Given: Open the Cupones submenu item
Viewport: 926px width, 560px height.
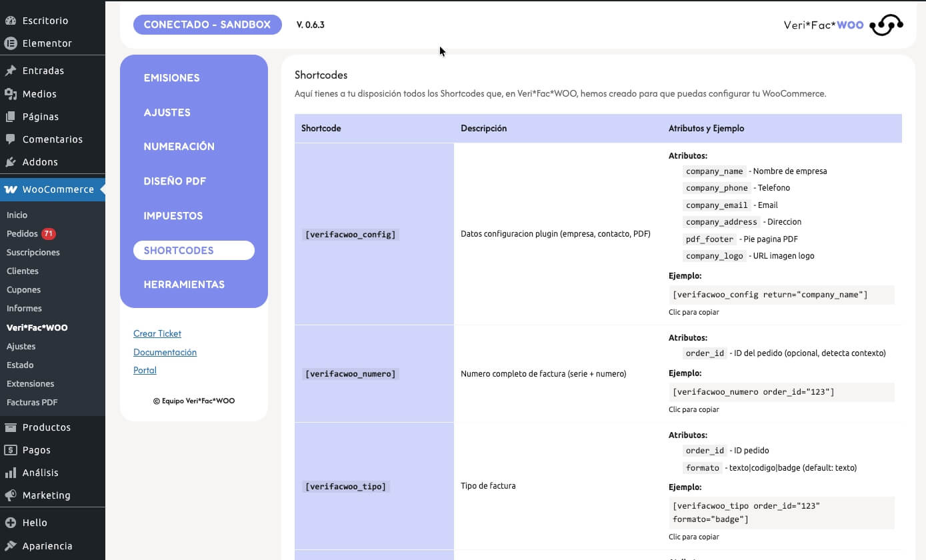Looking at the screenshot, I should 24,290.
